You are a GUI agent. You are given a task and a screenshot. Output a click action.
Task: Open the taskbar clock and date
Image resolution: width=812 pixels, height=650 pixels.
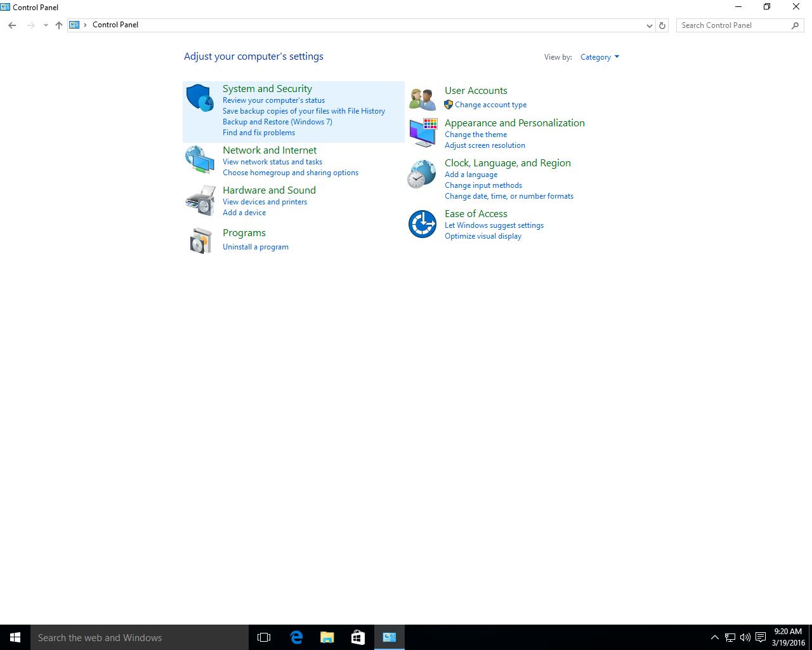coord(788,637)
